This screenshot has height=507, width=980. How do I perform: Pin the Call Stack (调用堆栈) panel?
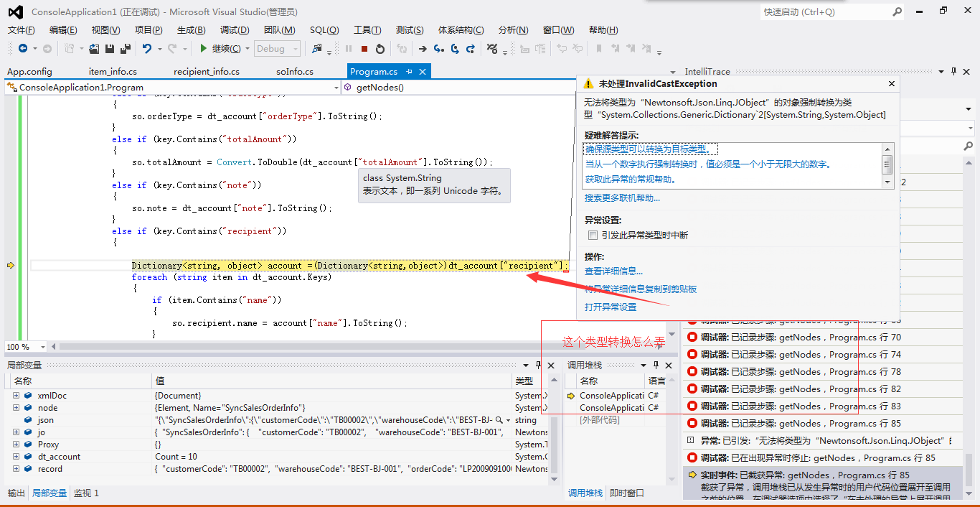pyautogui.click(x=656, y=366)
